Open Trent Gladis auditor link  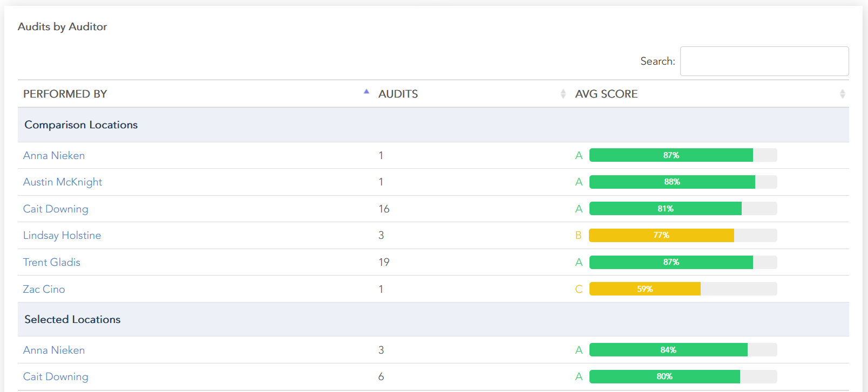click(x=52, y=262)
